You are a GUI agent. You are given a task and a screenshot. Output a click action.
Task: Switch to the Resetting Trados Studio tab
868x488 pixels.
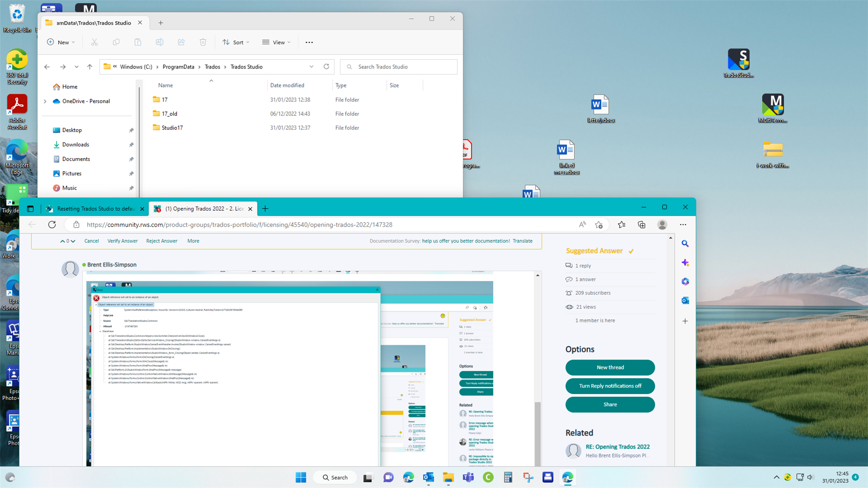pos(94,208)
